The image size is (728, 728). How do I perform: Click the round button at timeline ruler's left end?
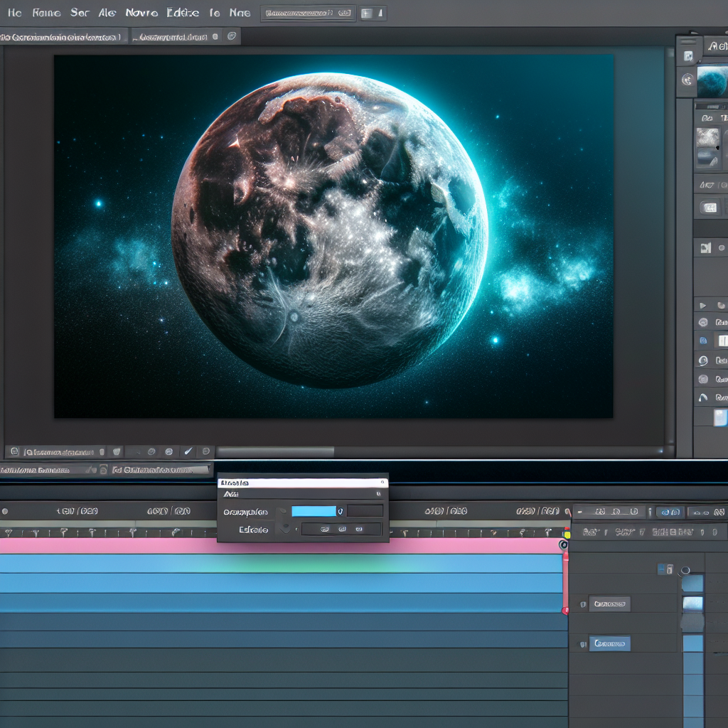[5, 511]
